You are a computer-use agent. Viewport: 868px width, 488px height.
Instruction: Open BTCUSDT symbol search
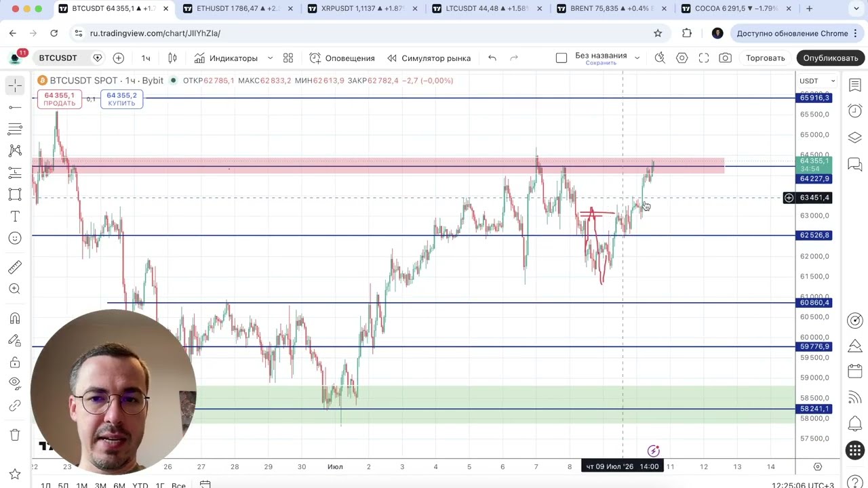(x=58, y=58)
